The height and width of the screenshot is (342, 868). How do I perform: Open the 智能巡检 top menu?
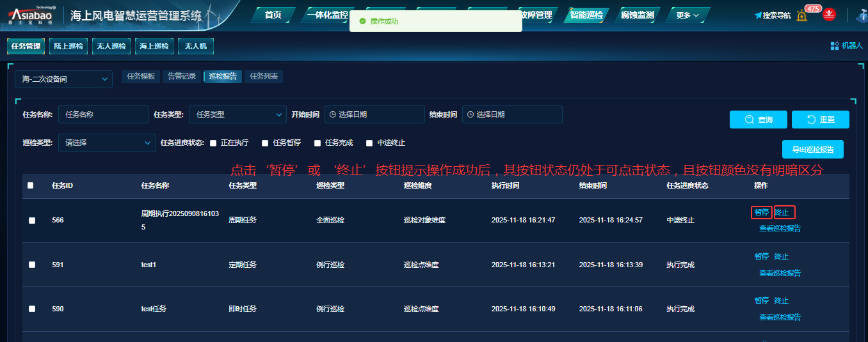coord(586,15)
